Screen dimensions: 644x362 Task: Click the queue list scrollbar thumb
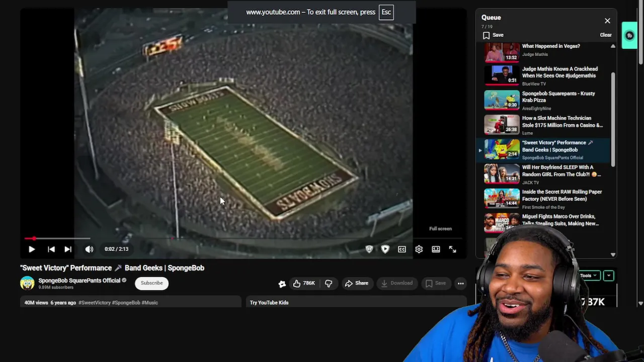[613, 120]
